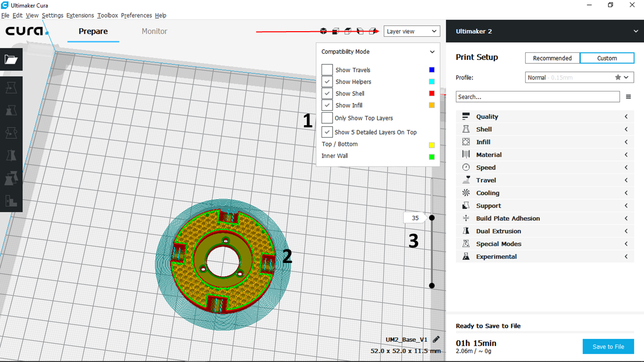Expand the Quality settings section arrow
Image resolution: width=644 pixels, height=362 pixels.
coord(626,117)
